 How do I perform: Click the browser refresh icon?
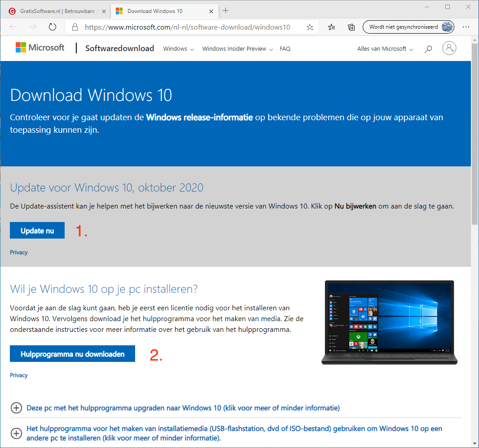pos(53,27)
